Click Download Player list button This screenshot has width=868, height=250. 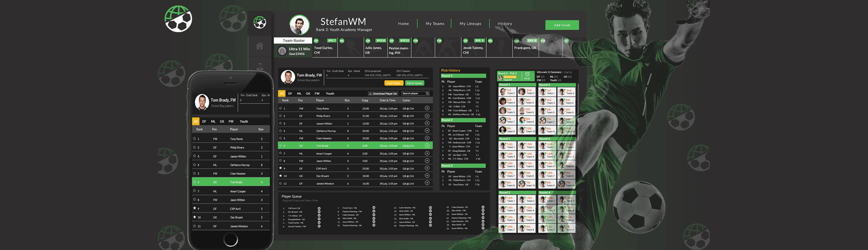pos(383,93)
